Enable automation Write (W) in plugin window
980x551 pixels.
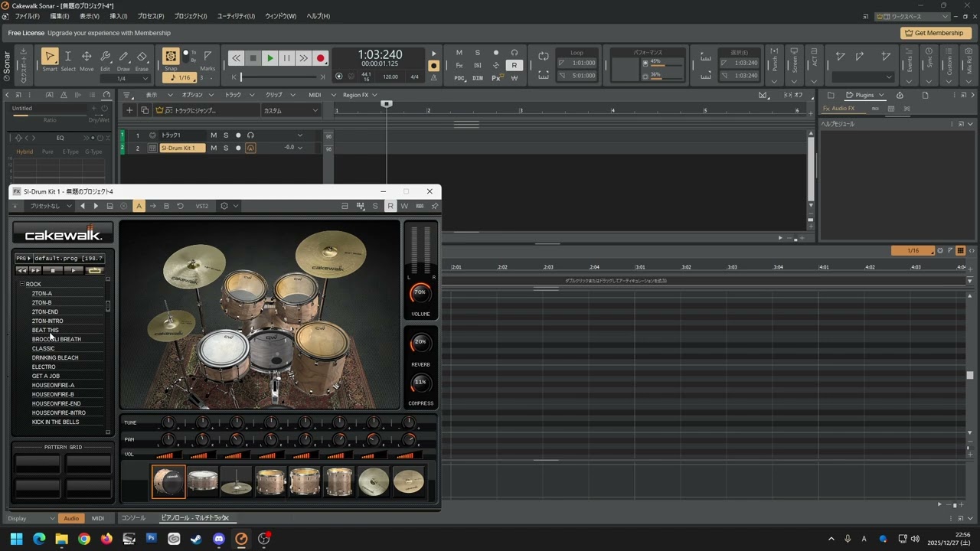(x=404, y=206)
